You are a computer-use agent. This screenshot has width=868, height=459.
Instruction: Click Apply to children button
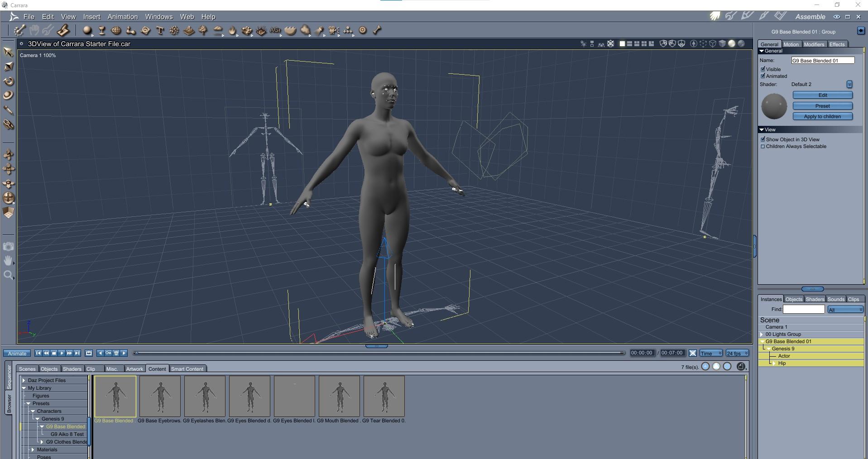click(x=823, y=116)
